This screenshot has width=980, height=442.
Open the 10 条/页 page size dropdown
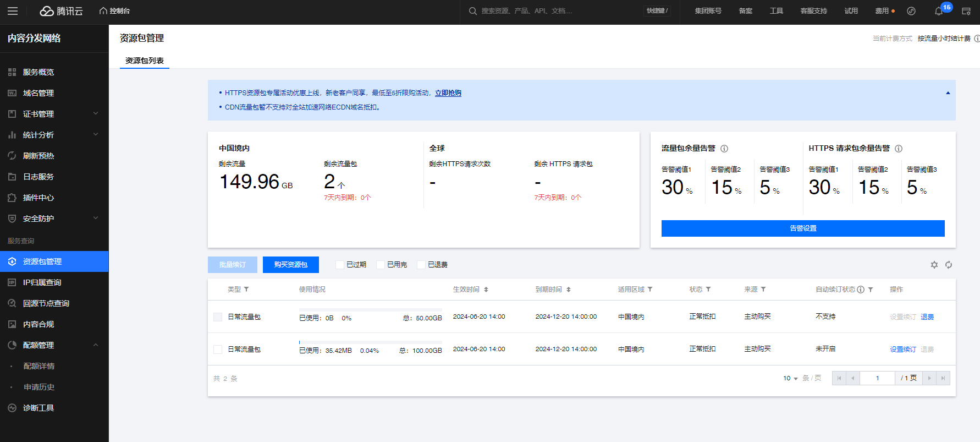(790, 378)
